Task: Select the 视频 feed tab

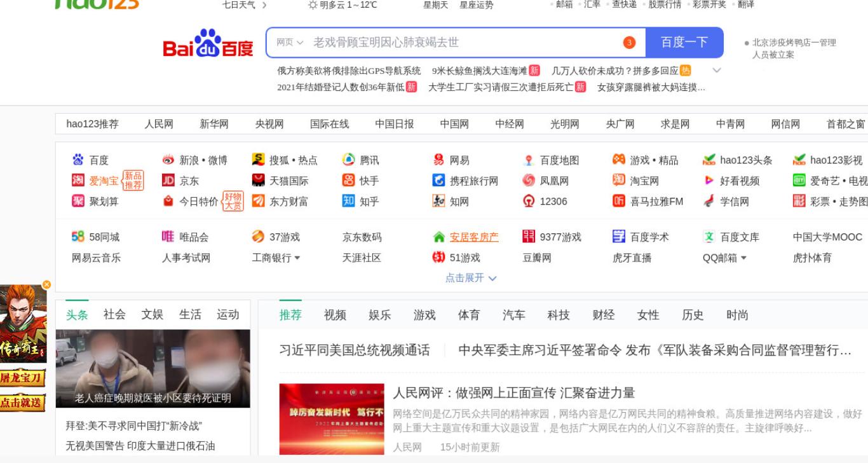Action: click(x=335, y=315)
